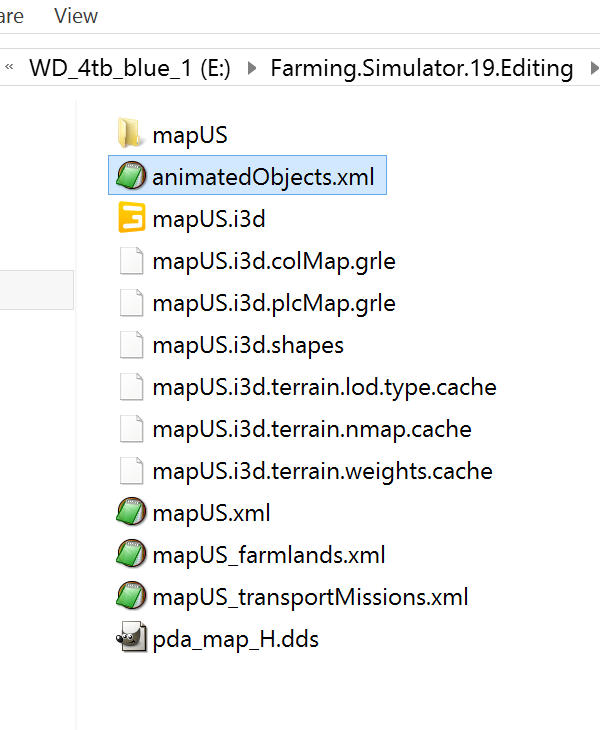Viewport: 600px width, 730px height.
Task: Go to the WD_4tb_blue_1 (E:) breadcrumb
Action: 130,68
